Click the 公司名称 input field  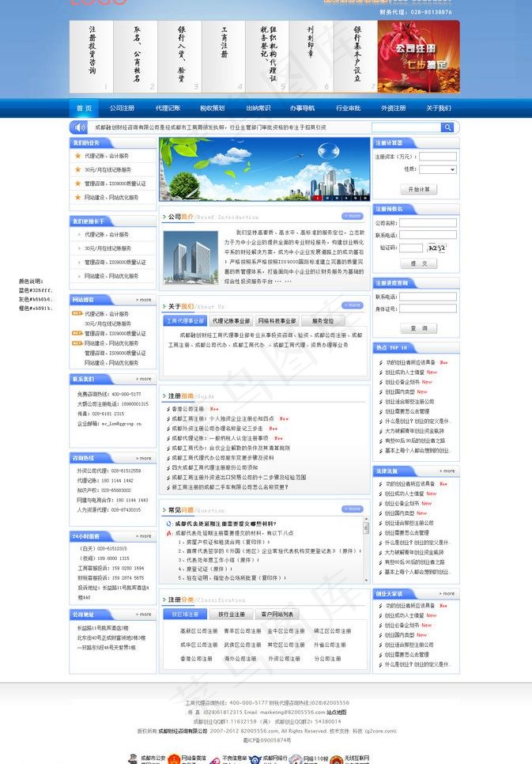coord(428,223)
